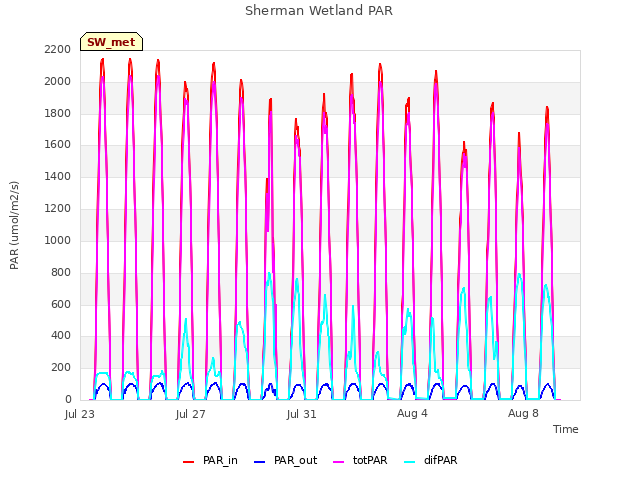Click the SW_met label badge
Screen dimensions: 640x480
[x=111, y=42]
